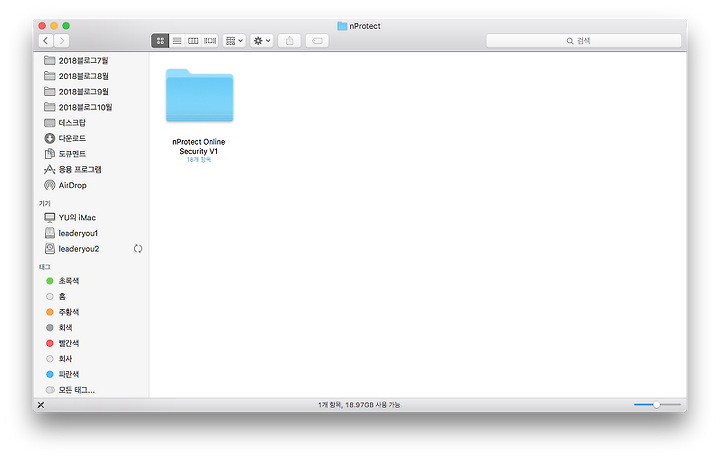
Task: Click the Edit Tags toolbar button
Action: click(317, 41)
